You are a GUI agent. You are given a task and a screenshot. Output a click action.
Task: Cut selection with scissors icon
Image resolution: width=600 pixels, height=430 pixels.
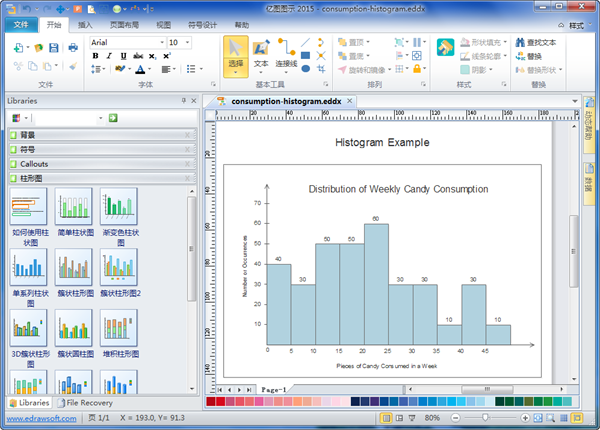tap(18, 66)
